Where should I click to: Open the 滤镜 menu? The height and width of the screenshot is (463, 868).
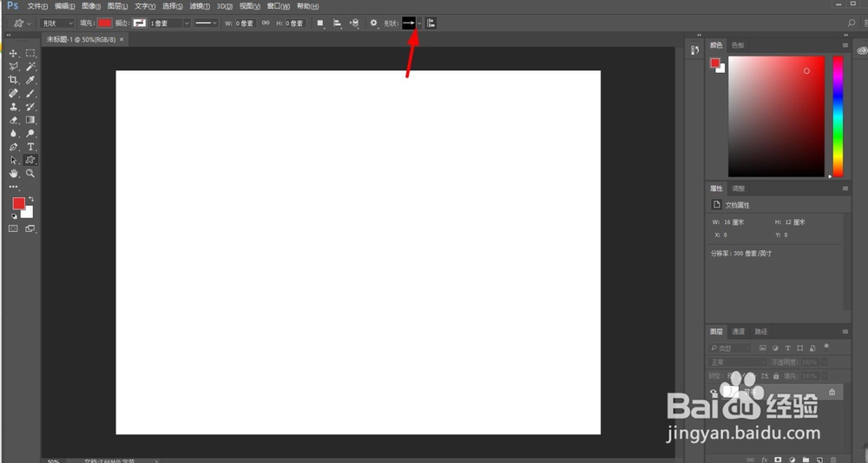point(200,6)
